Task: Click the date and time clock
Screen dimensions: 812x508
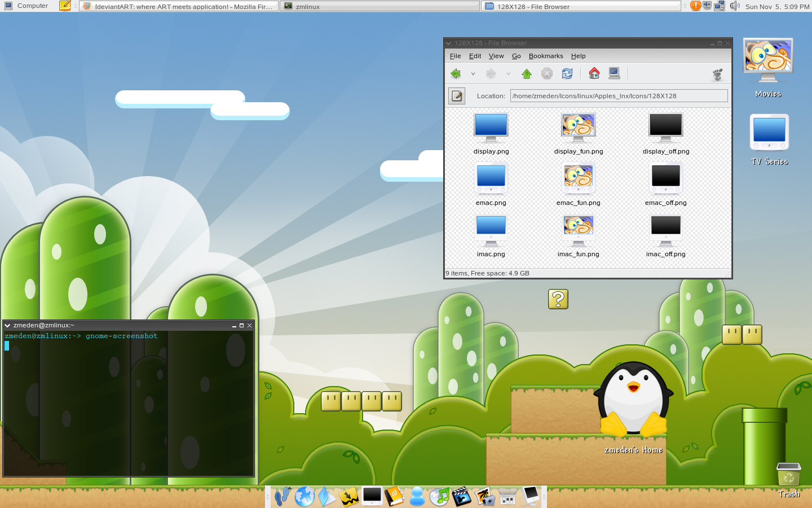Action: [777, 7]
